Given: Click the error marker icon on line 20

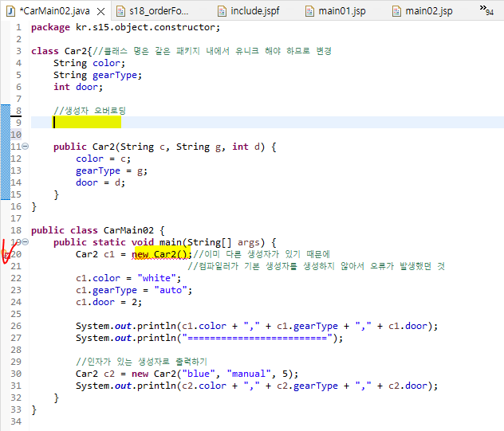Looking at the screenshot, I should point(6,254).
